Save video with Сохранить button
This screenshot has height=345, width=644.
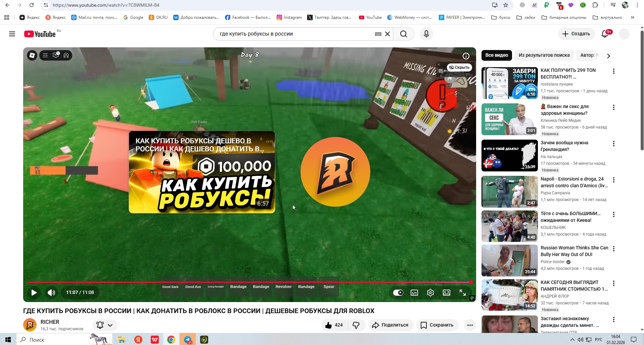438,325
